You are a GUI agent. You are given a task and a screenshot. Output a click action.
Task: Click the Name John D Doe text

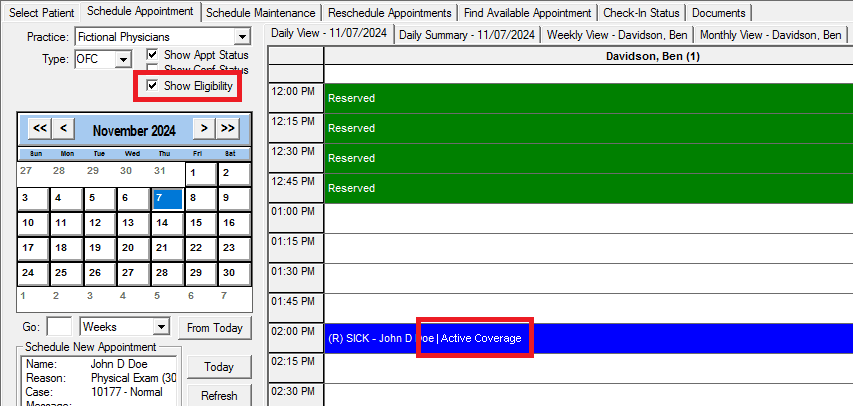[x=119, y=364]
